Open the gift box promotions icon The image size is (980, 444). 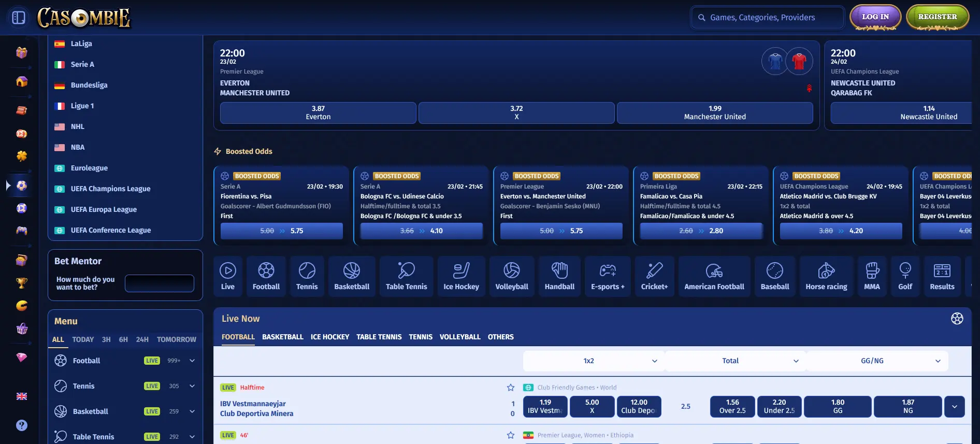point(22,52)
